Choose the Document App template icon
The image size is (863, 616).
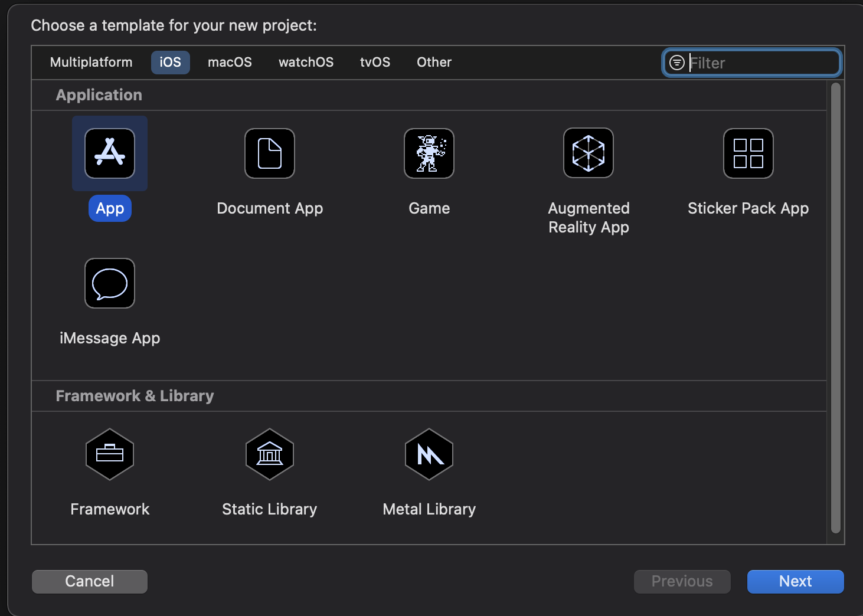point(270,153)
